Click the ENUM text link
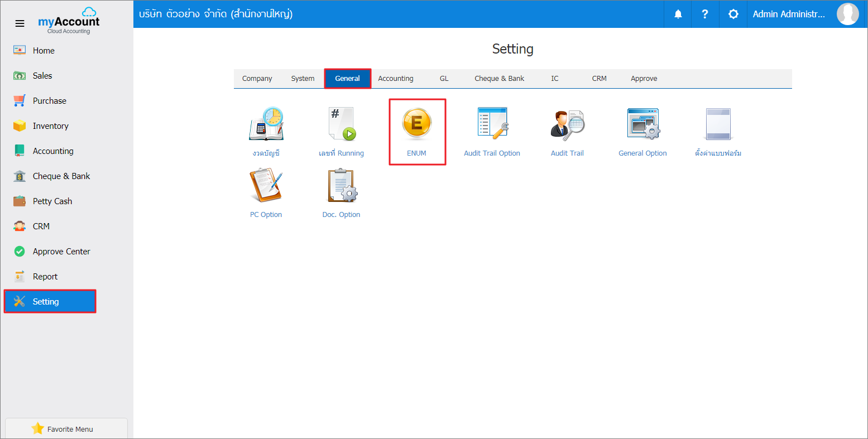 pyautogui.click(x=416, y=153)
